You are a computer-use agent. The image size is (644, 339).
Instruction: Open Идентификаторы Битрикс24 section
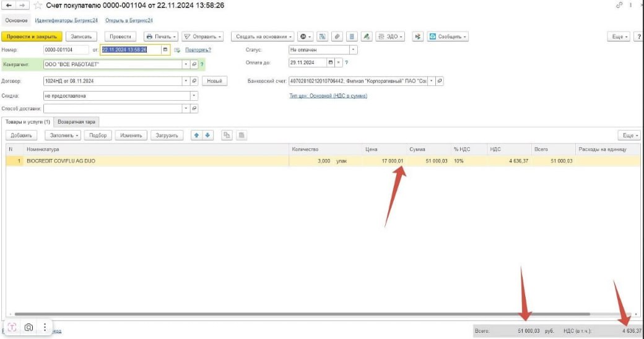[x=66, y=20]
